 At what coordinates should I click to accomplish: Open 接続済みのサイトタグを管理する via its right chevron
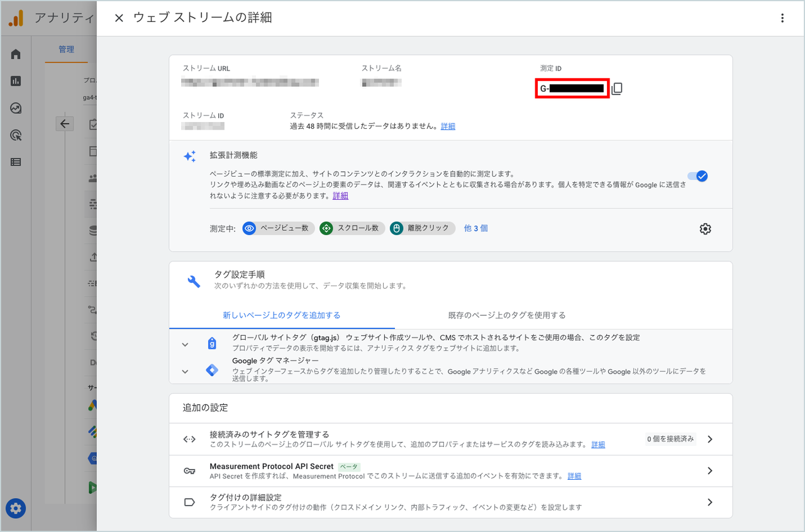[710, 440]
